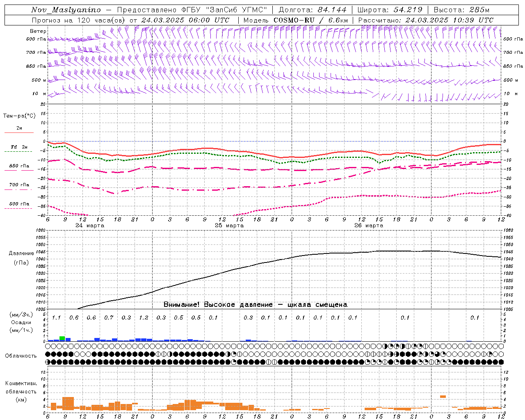Click the Облачность cloud cover label
This screenshot has height=420, width=525.
[21, 356]
